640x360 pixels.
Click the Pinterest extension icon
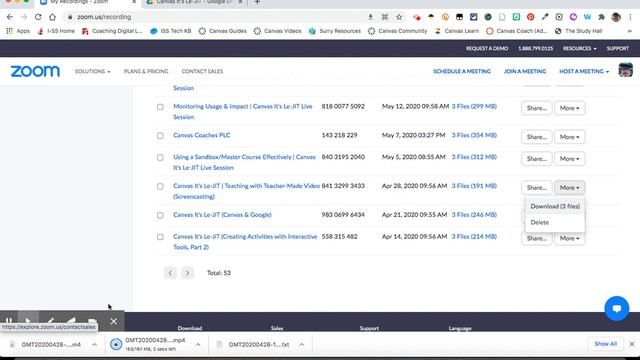530,17
